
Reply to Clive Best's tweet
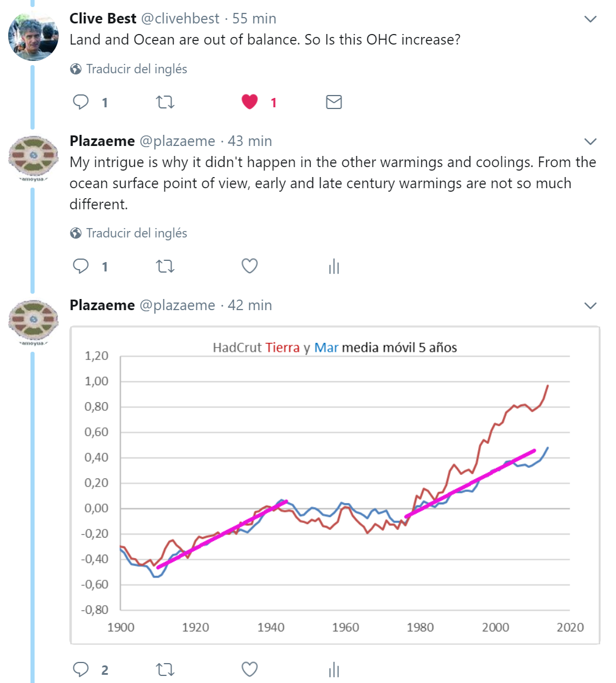(x=81, y=103)
